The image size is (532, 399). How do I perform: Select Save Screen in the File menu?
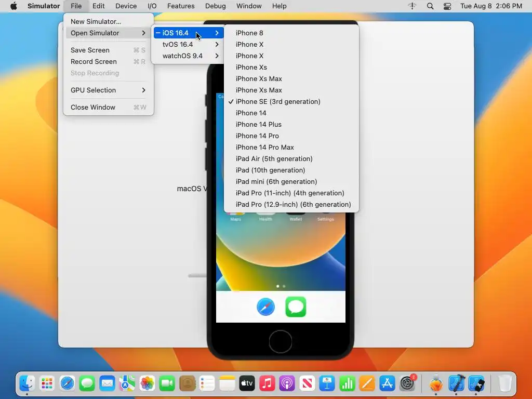coord(108,50)
